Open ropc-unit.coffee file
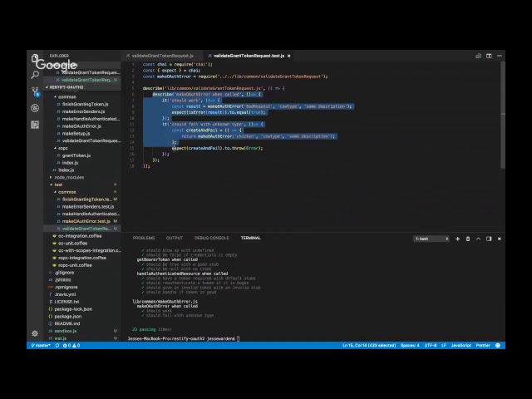 [75, 265]
